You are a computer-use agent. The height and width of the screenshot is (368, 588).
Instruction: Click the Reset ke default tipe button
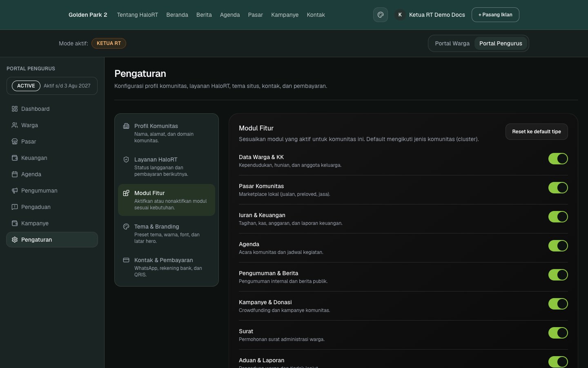[537, 132]
